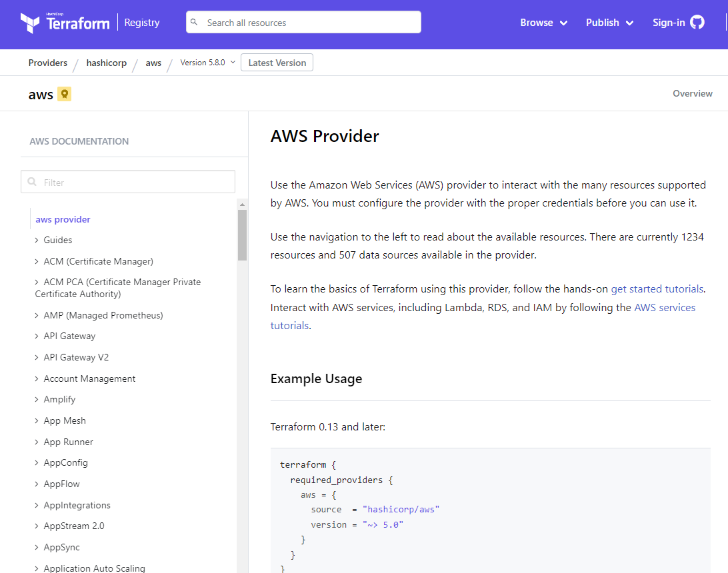This screenshot has width=728, height=573.
Task: Expand the Guides section chevron
Action: pos(37,240)
